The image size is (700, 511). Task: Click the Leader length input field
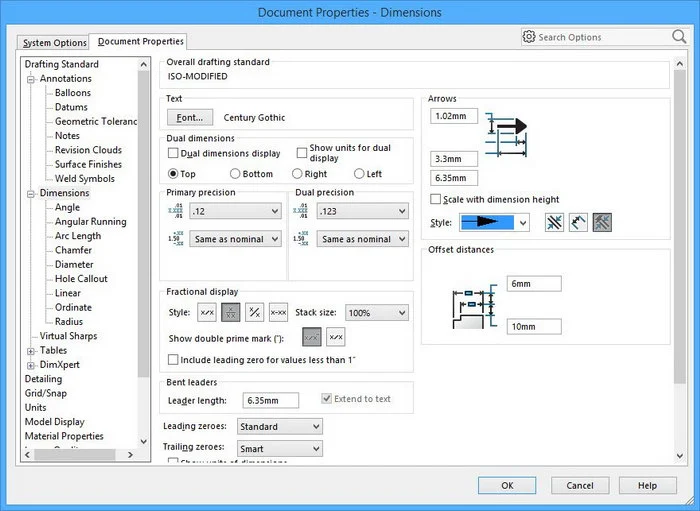point(271,400)
